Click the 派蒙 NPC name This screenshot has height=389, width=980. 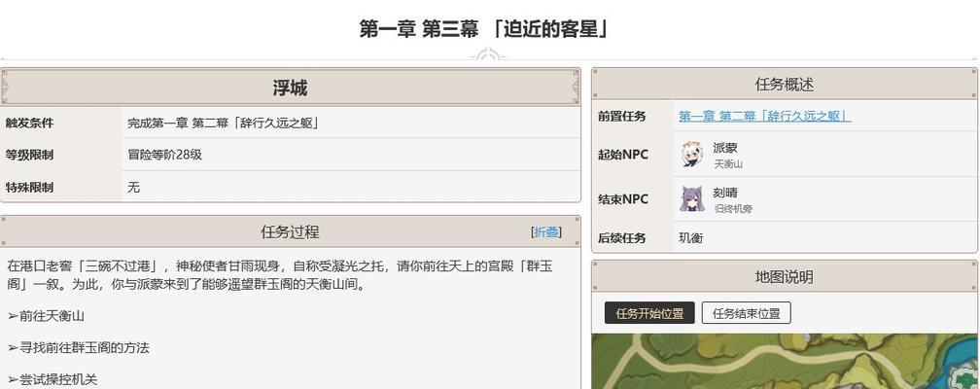[x=725, y=148]
